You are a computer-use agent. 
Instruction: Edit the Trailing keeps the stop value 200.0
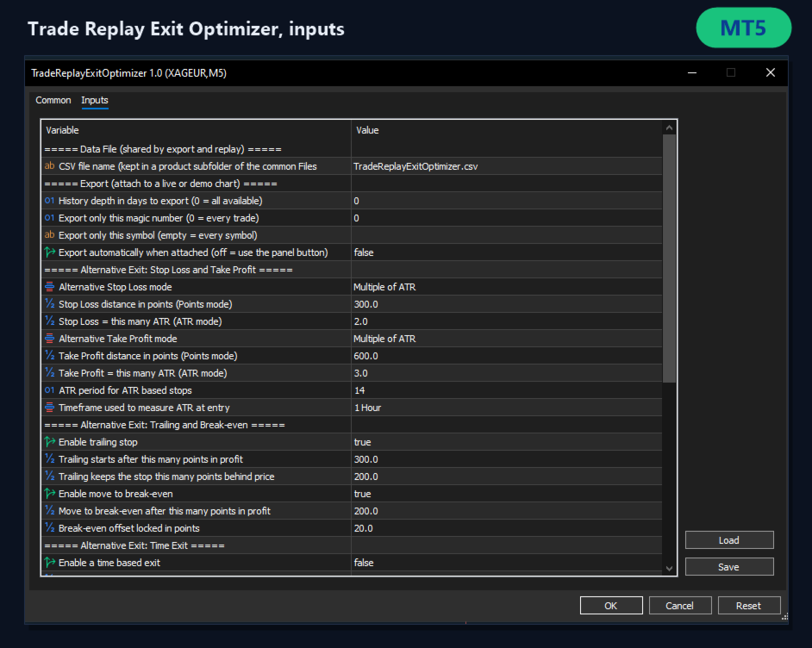pyautogui.click(x=507, y=477)
